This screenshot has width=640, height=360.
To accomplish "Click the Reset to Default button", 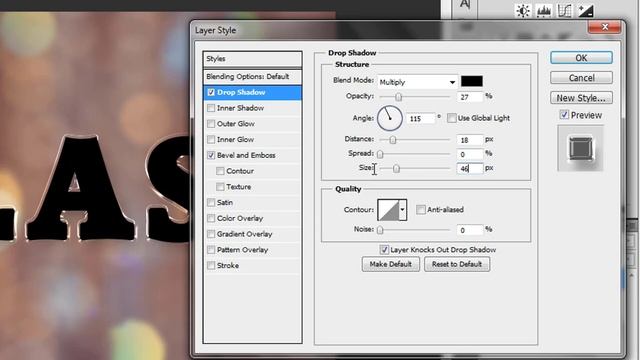I will [x=457, y=264].
